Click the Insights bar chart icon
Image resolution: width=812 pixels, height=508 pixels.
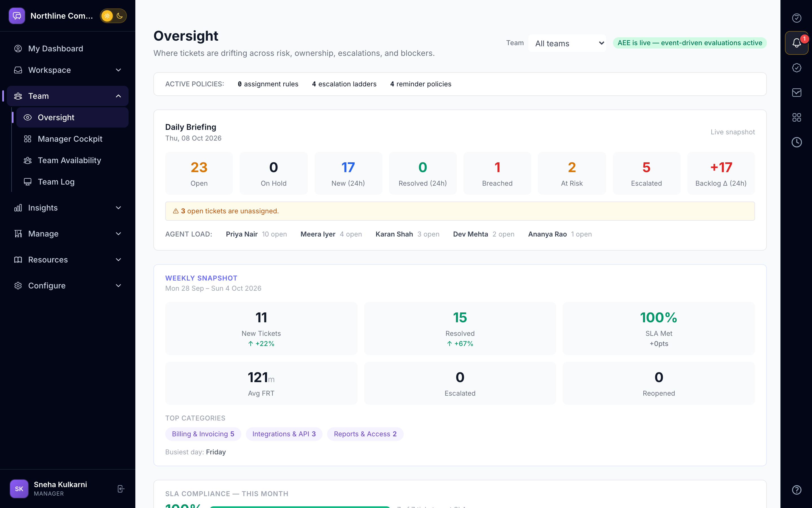click(18, 208)
